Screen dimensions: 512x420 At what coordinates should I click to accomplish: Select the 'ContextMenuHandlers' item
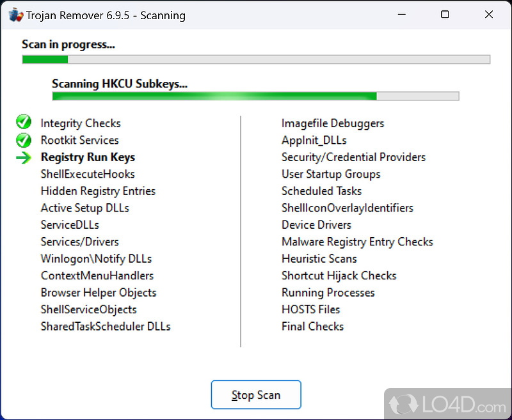97,276
